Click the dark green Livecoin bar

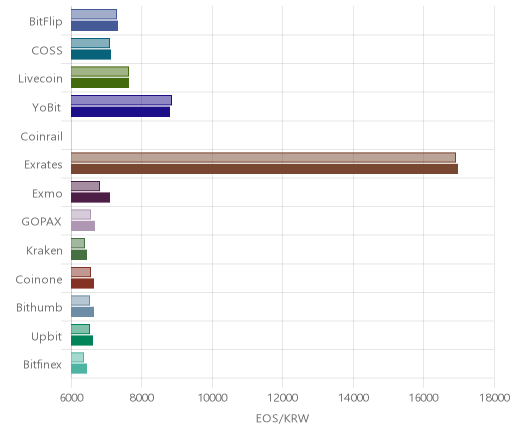click(x=100, y=83)
